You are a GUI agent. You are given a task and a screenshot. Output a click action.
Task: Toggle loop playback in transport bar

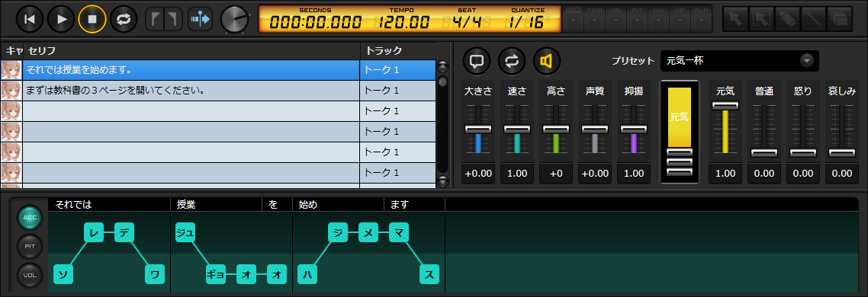(x=124, y=19)
